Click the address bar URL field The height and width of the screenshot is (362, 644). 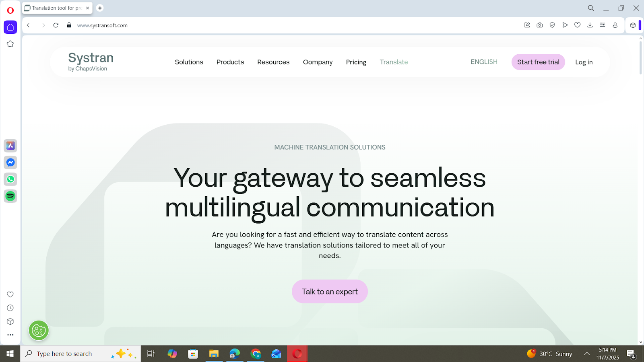(242, 25)
